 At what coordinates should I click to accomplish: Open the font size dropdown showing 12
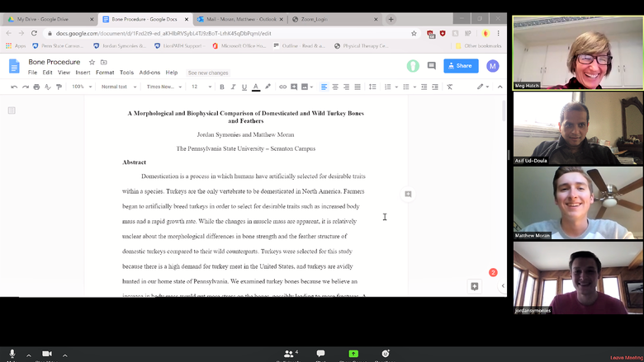pyautogui.click(x=201, y=87)
